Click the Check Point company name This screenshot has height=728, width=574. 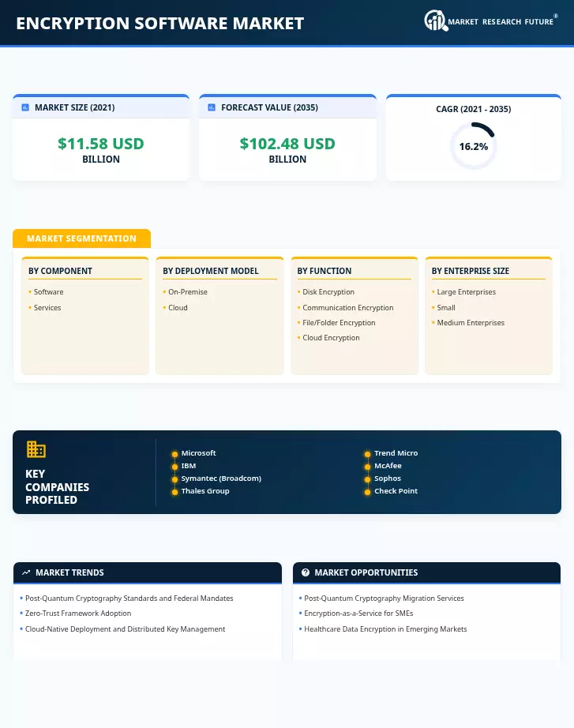(396, 491)
